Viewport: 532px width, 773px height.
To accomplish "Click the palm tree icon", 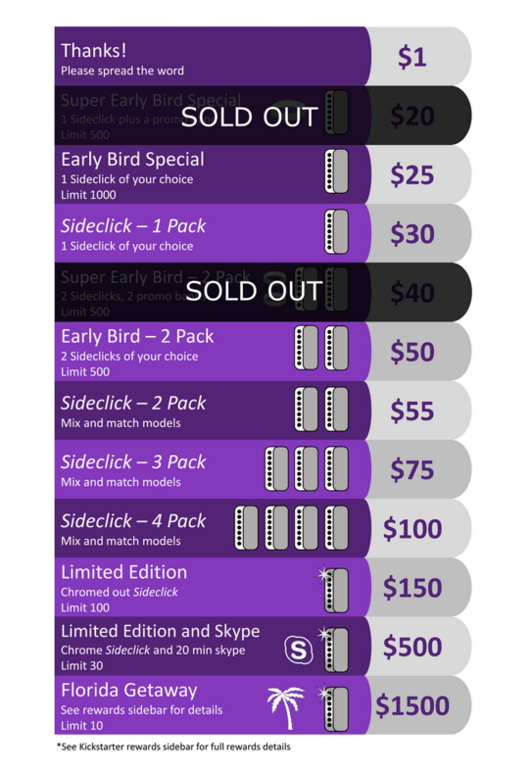I will point(285,707).
